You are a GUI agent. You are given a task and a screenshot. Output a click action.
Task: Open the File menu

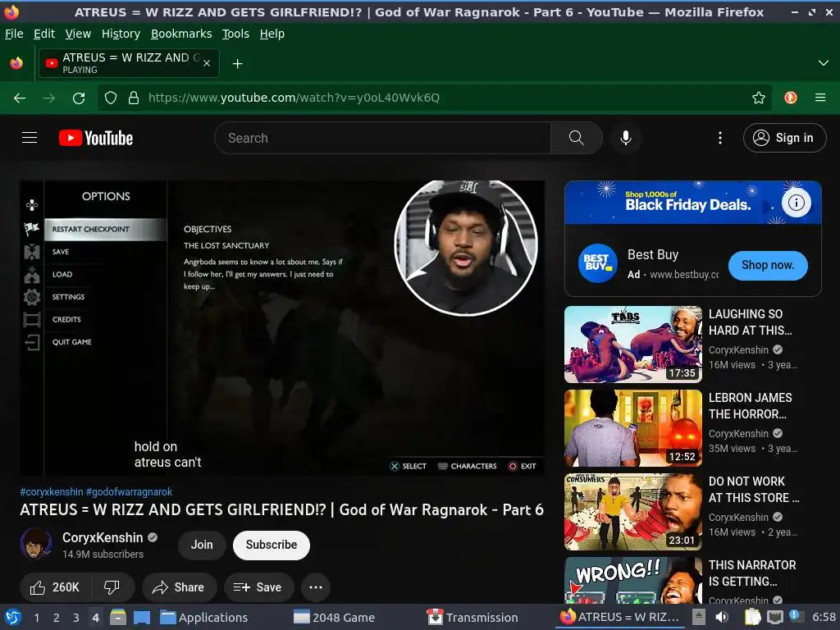[x=14, y=34]
